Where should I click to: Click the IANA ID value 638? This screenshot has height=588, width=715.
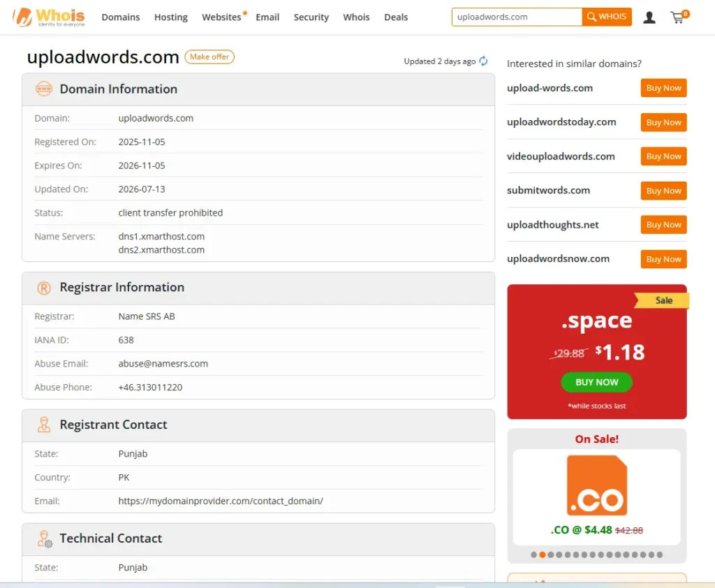126,340
